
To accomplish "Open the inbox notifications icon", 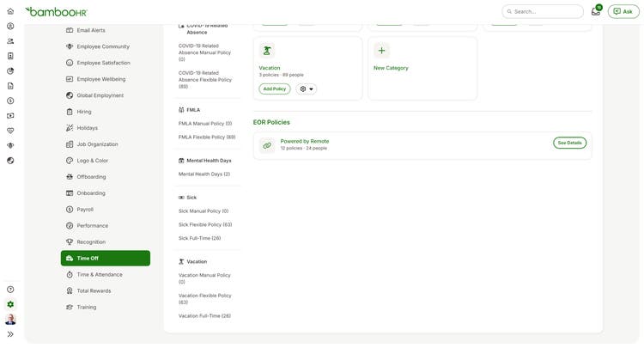I will click(596, 11).
